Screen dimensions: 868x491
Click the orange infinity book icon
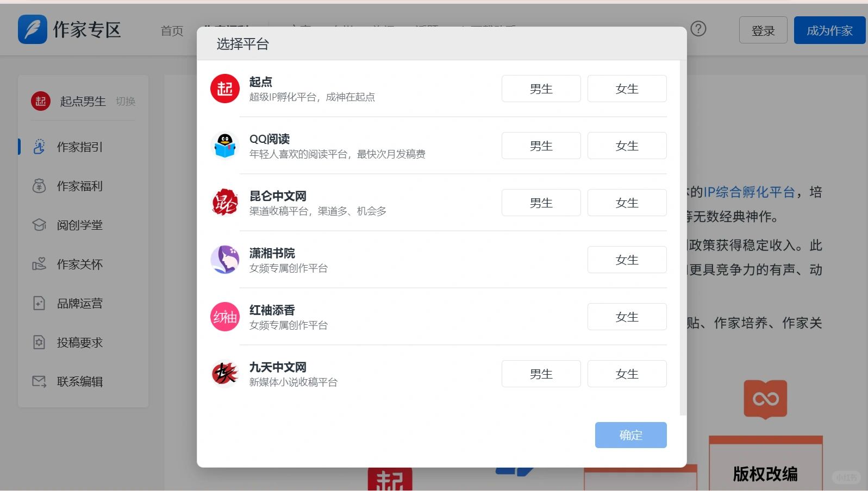tap(765, 399)
